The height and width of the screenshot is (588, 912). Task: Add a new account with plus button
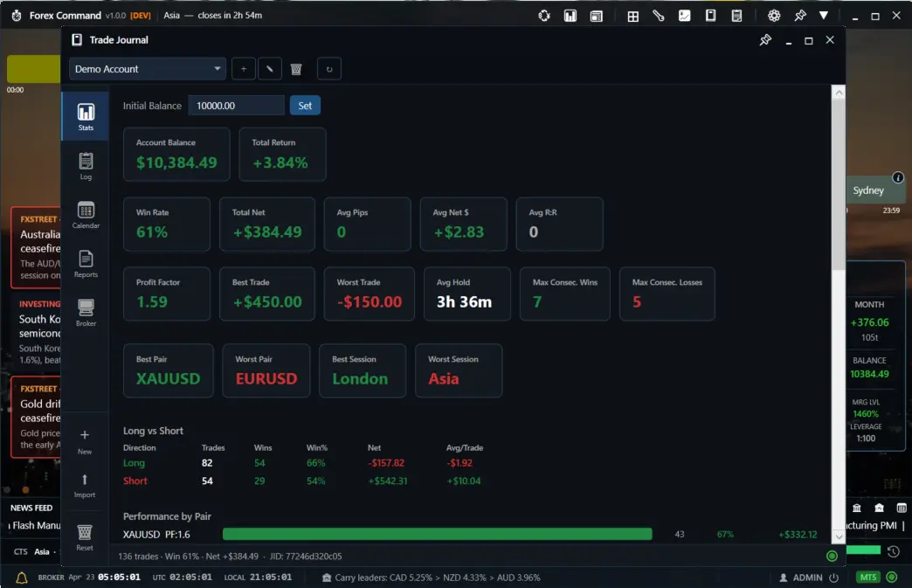[244, 69]
